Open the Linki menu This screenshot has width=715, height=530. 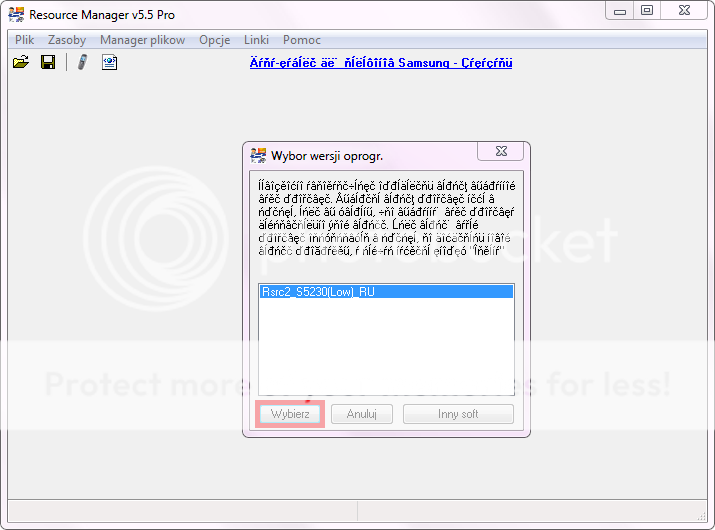pyautogui.click(x=256, y=40)
